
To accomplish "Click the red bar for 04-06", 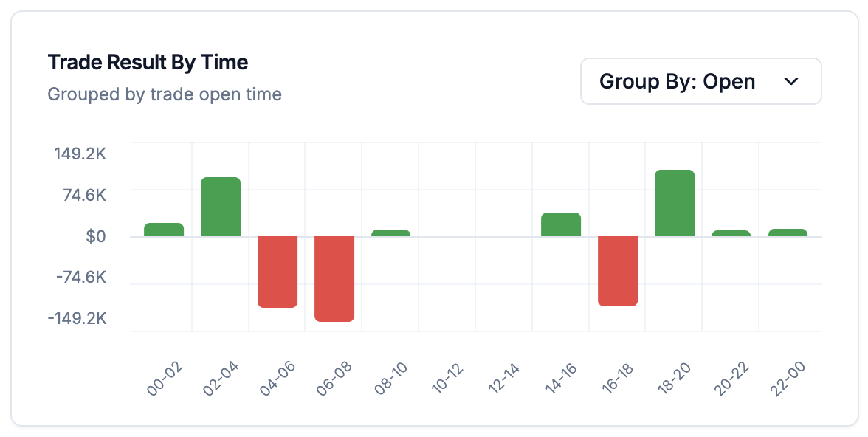I will (x=277, y=271).
